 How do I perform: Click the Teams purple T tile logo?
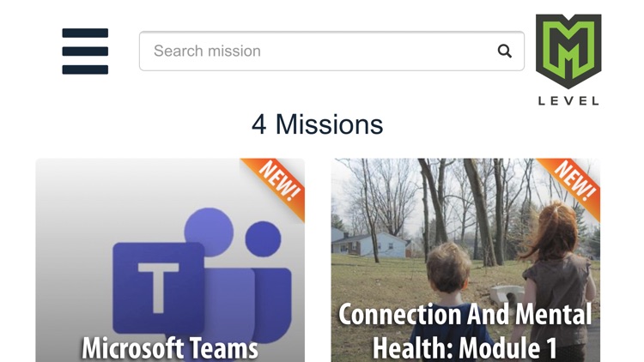[159, 287]
